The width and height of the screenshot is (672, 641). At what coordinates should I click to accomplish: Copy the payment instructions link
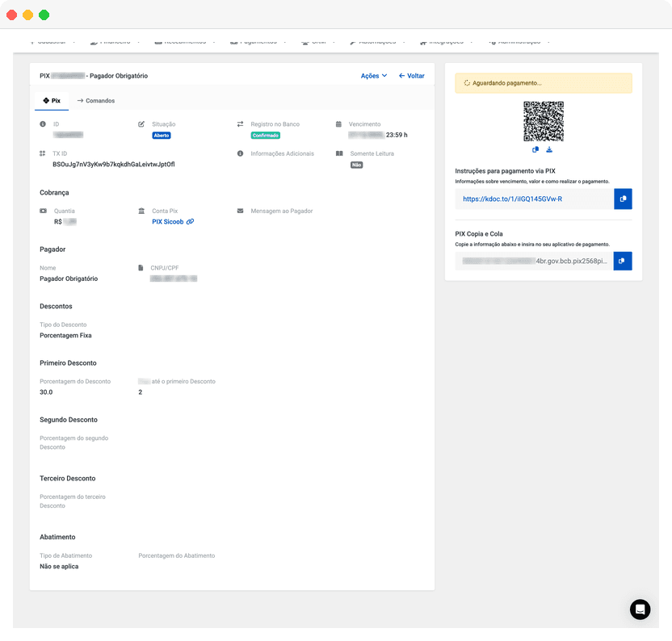point(622,199)
